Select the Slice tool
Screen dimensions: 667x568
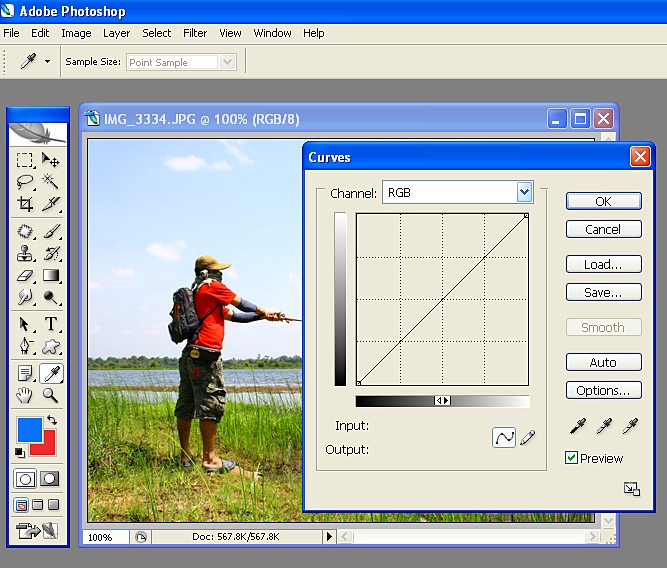[51, 204]
